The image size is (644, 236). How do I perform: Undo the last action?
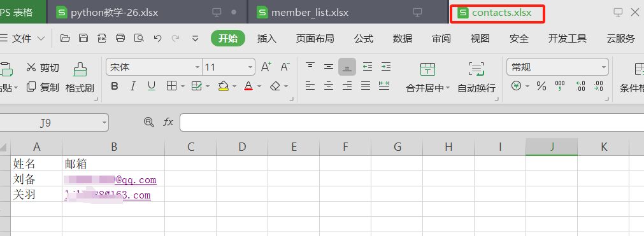pyautogui.click(x=157, y=38)
